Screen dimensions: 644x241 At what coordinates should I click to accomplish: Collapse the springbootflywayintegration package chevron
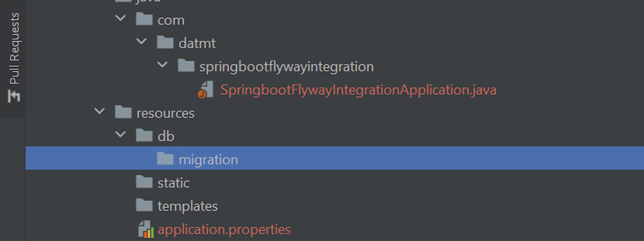[x=162, y=65]
